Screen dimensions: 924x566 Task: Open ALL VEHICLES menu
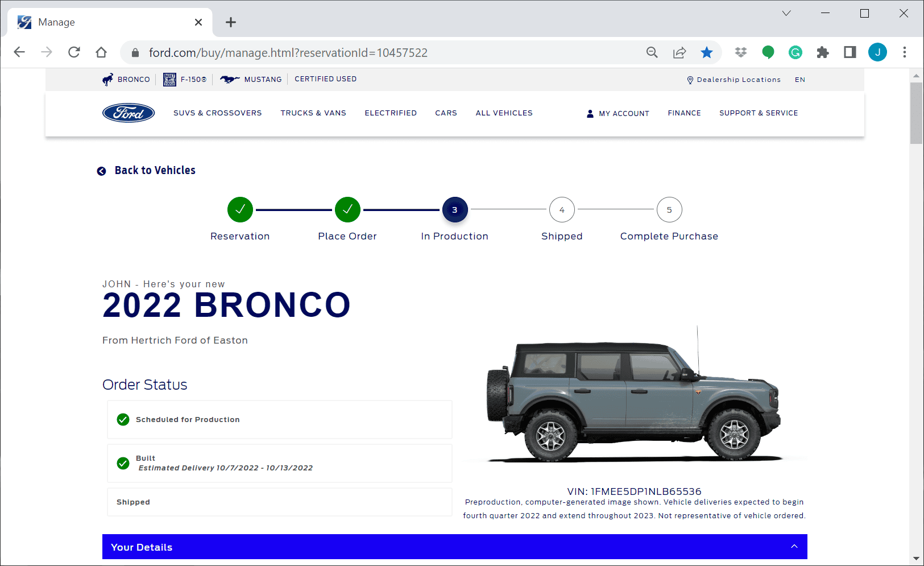click(504, 113)
